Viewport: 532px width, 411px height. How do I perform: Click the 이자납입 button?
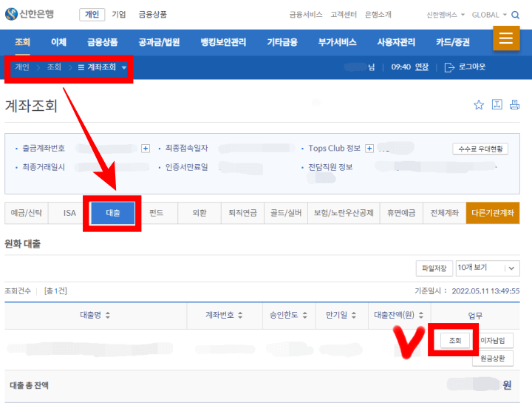click(x=493, y=341)
